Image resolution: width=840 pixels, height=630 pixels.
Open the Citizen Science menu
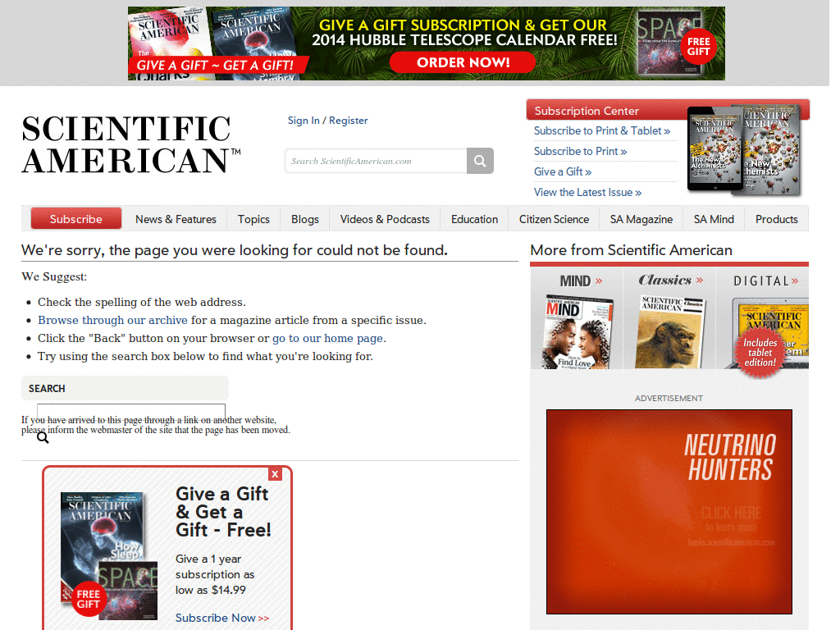(x=554, y=219)
